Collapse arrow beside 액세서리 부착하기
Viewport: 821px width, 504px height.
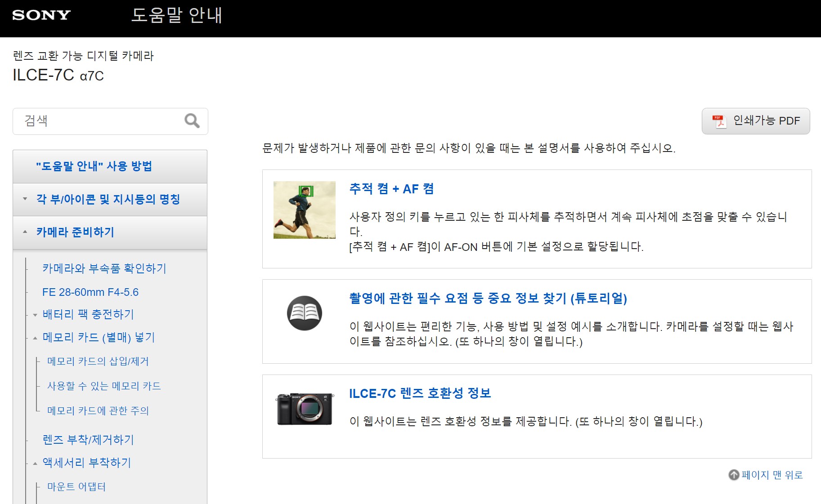(35, 464)
